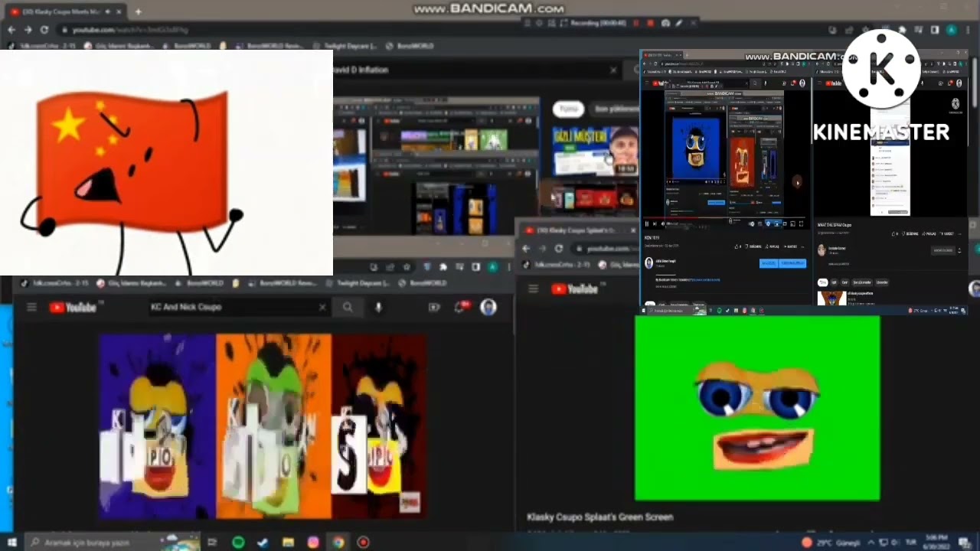Click 'Klasky Csupo Splaat's Green Screen' title
The image size is (980, 551).
[600, 517]
